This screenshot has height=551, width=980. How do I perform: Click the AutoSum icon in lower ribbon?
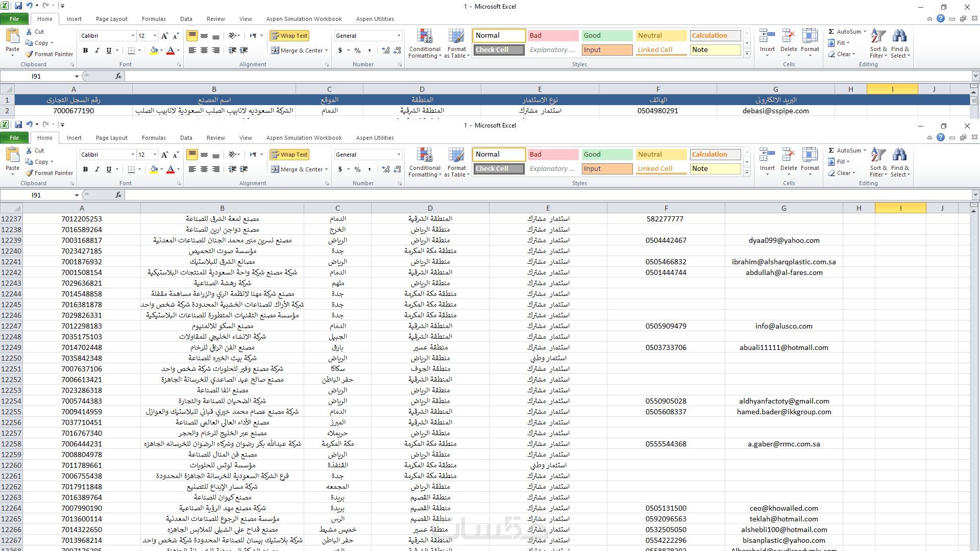832,151
